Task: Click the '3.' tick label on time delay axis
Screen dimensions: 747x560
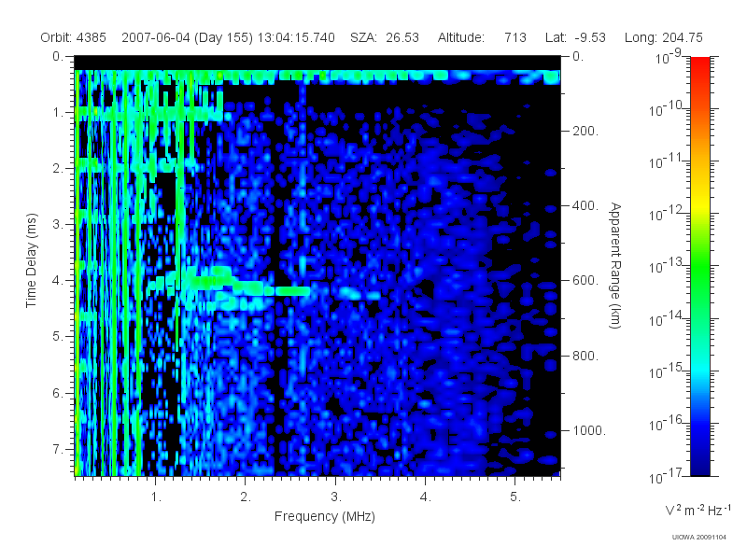Action: click(x=58, y=224)
